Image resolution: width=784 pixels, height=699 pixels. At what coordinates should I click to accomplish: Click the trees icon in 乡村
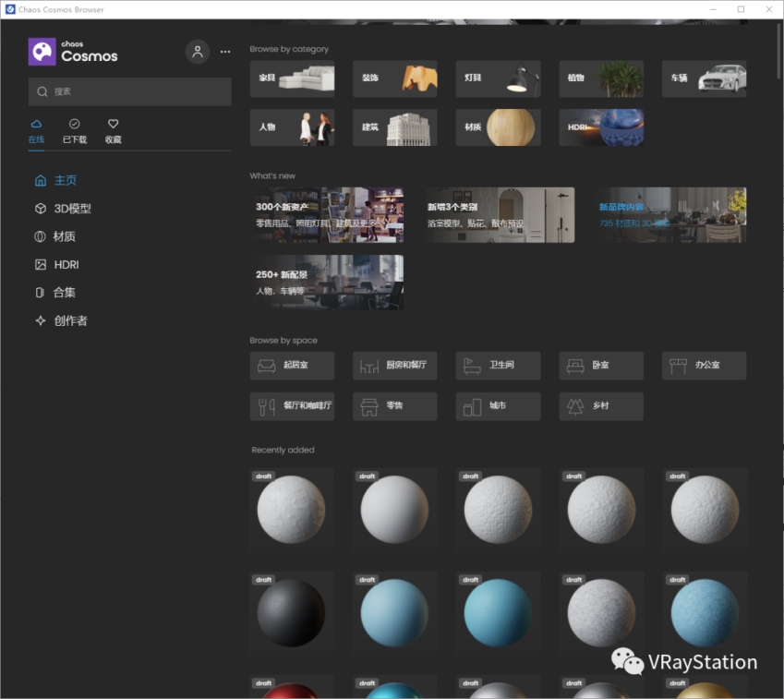pyautogui.click(x=575, y=406)
